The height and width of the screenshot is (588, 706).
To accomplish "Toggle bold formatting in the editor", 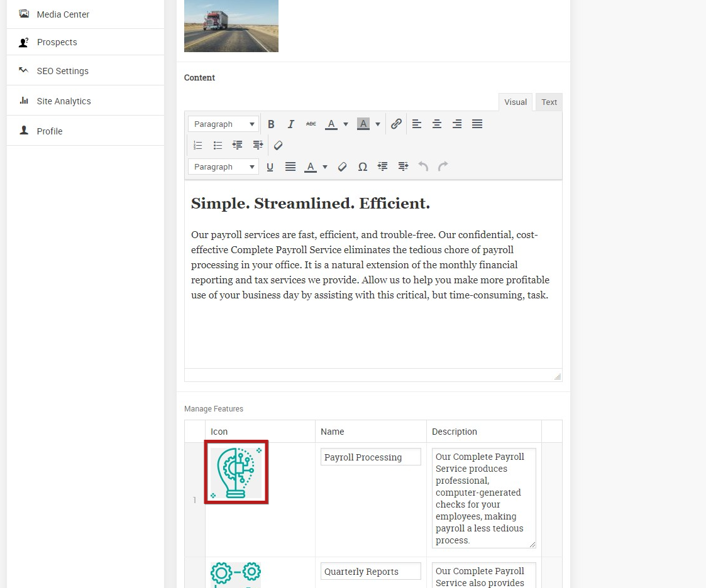I will tap(271, 124).
